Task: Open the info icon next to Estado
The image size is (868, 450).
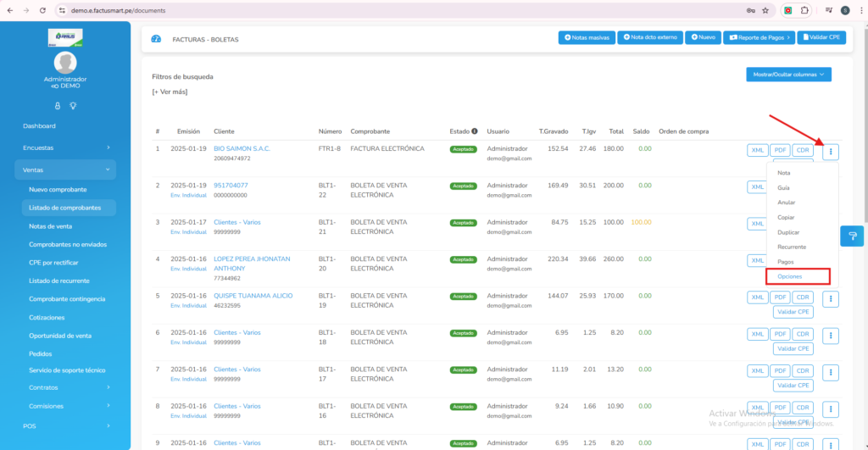Action: coord(475,131)
